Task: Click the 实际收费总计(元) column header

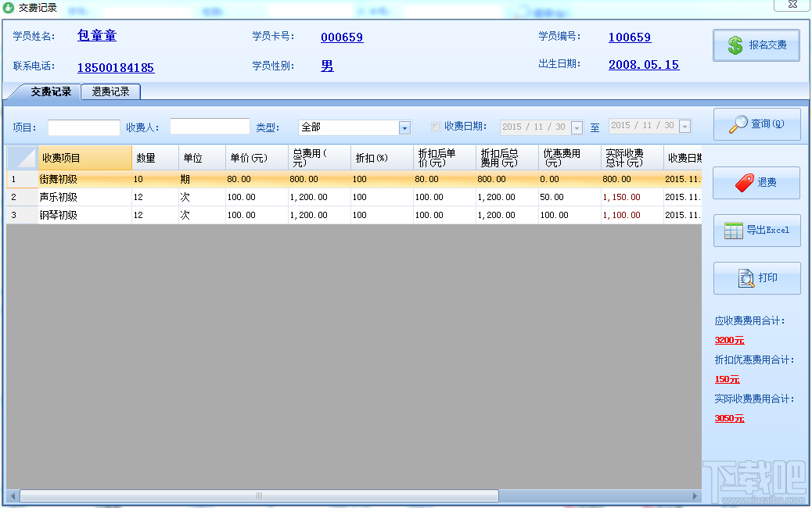Action: click(632, 158)
